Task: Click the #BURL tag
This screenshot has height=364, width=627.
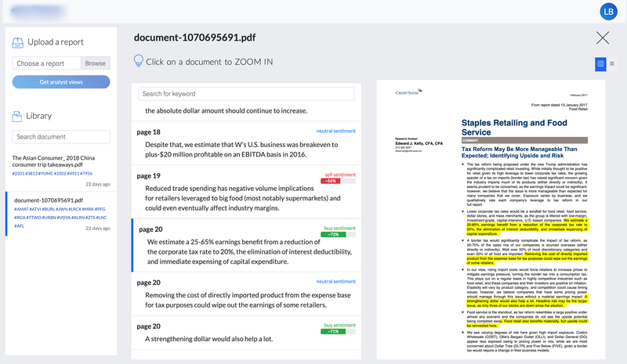Action: click(x=49, y=209)
